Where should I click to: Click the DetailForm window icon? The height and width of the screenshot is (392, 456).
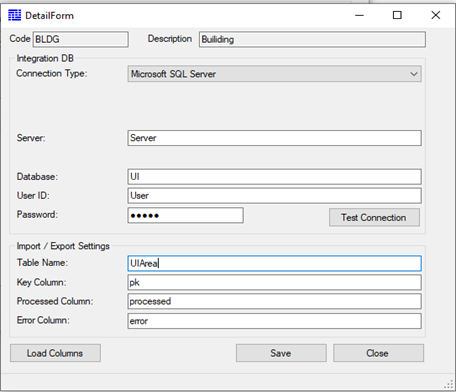pyautogui.click(x=14, y=15)
